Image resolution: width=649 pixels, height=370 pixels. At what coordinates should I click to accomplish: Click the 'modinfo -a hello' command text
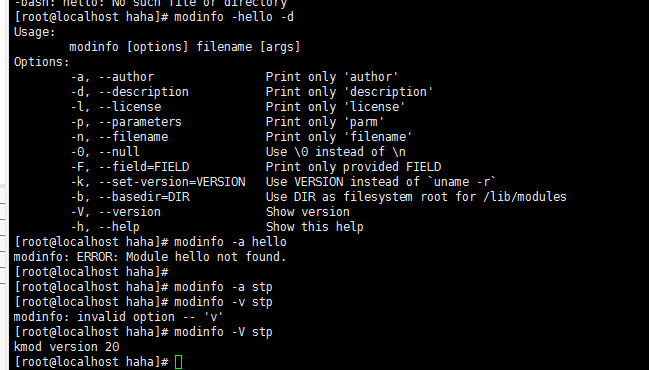click(x=230, y=242)
